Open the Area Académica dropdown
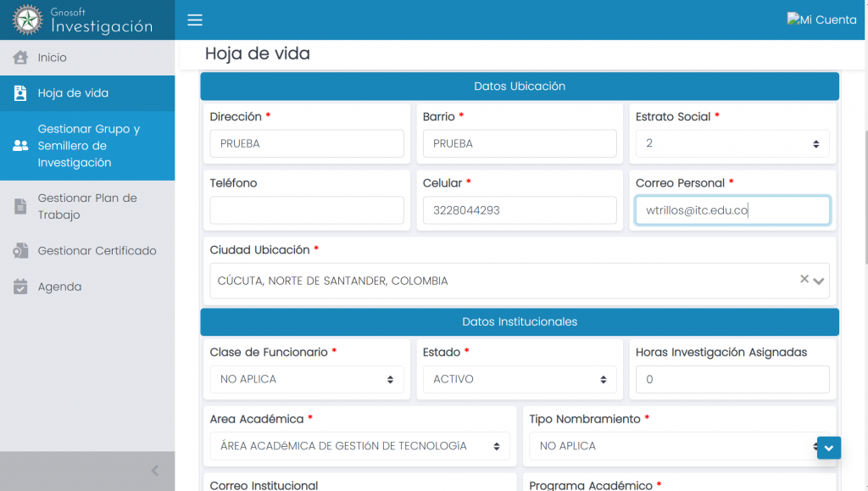The image size is (868, 491). [359, 446]
